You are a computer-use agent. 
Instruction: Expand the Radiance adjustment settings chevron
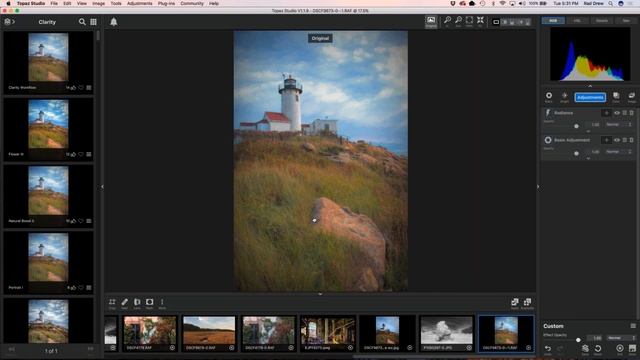coord(588,131)
